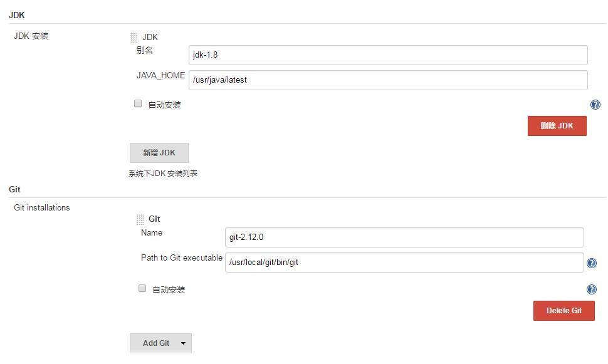Click the 系统下JDK 安装列表 text
The width and height of the screenshot is (608, 364).
coord(163,174)
